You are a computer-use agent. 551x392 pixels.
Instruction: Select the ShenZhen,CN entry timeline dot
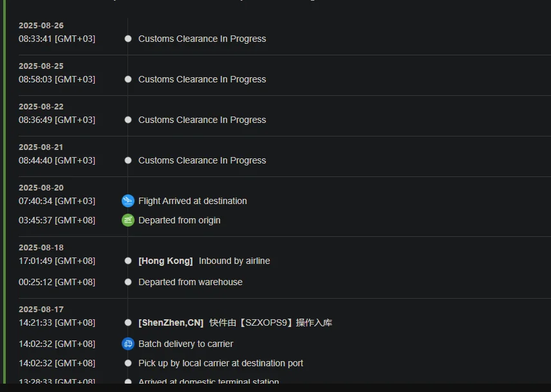click(128, 322)
